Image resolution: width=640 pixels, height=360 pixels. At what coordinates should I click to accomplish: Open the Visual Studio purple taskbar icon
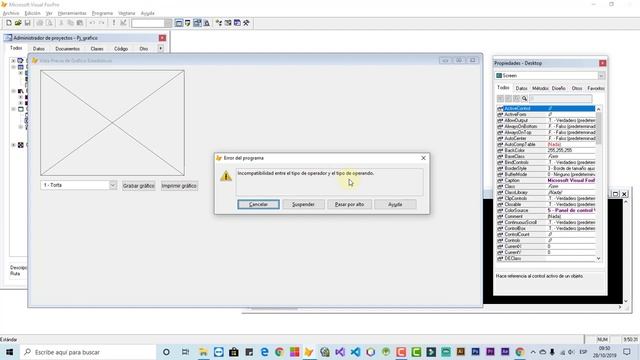click(340, 352)
